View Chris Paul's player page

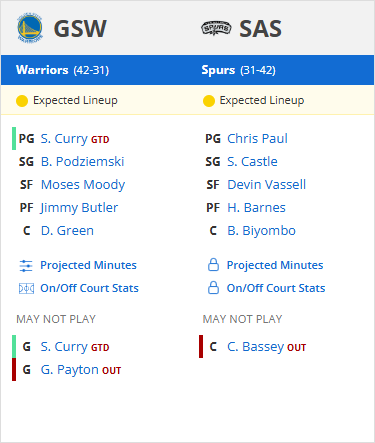tap(257, 139)
